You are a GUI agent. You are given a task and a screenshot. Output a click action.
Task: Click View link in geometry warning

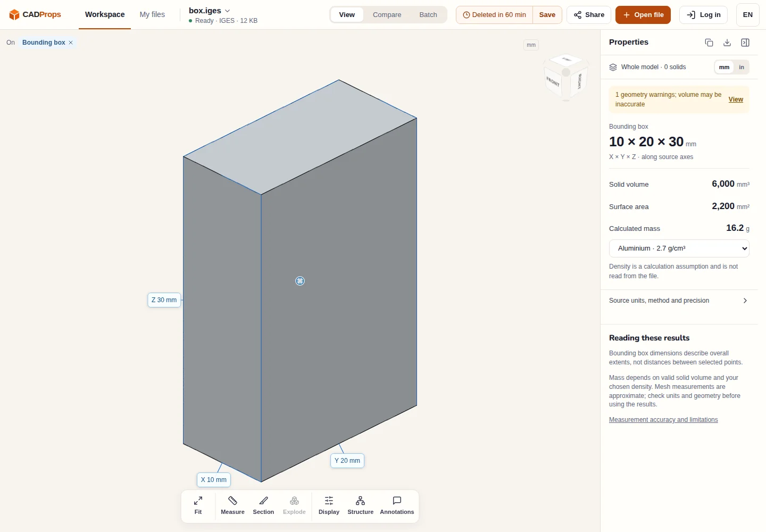[736, 99]
